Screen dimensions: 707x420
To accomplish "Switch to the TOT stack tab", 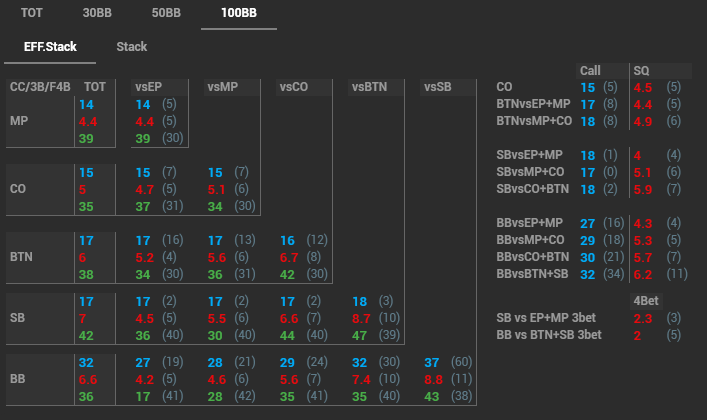I will pyautogui.click(x=31, y=13).
